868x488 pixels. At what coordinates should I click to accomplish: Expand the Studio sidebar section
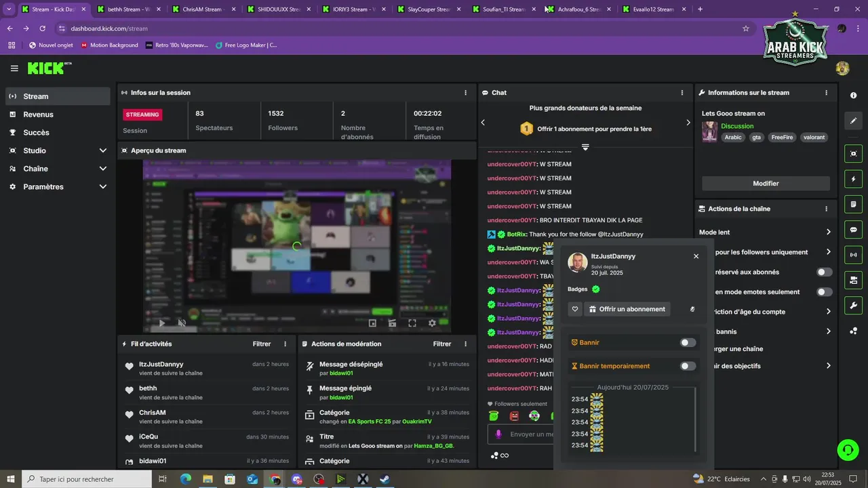point(103,150)
